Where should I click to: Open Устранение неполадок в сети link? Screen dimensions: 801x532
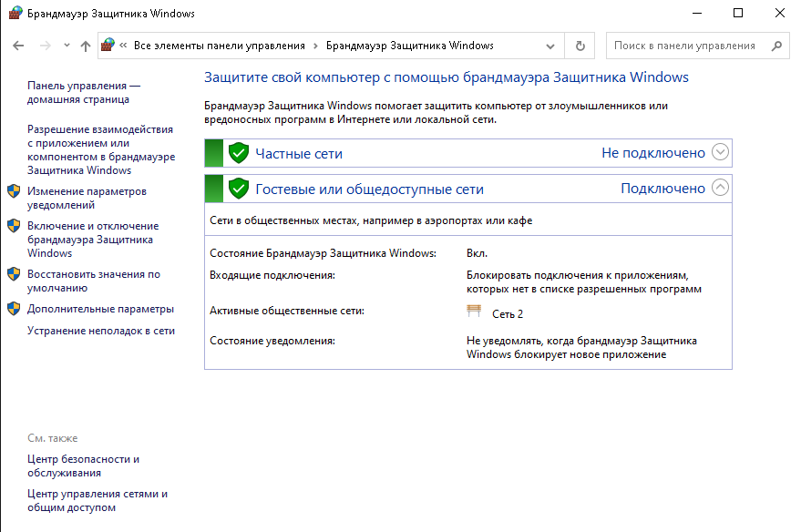click(101, 331)
